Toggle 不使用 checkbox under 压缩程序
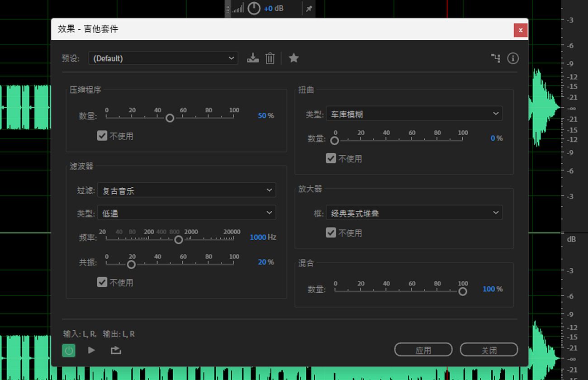The height and width of the screenshot is (380, 588). [x=102, y=136]
